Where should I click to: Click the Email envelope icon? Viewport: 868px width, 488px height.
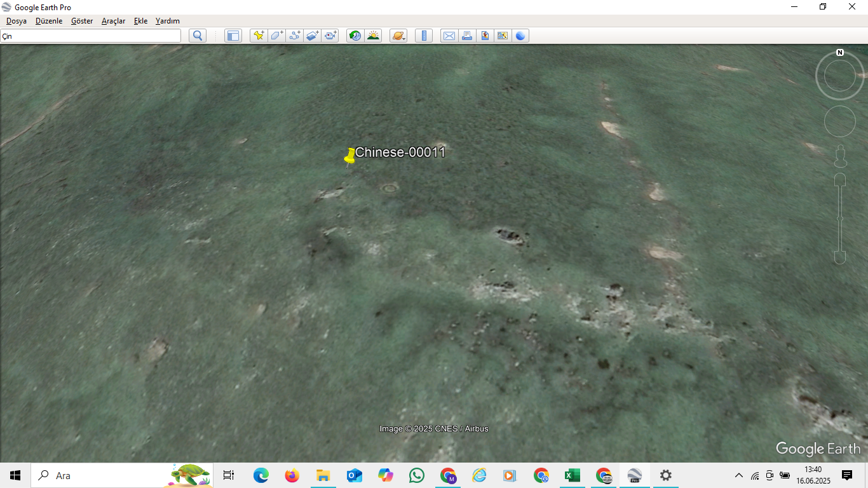coord(449,36)
